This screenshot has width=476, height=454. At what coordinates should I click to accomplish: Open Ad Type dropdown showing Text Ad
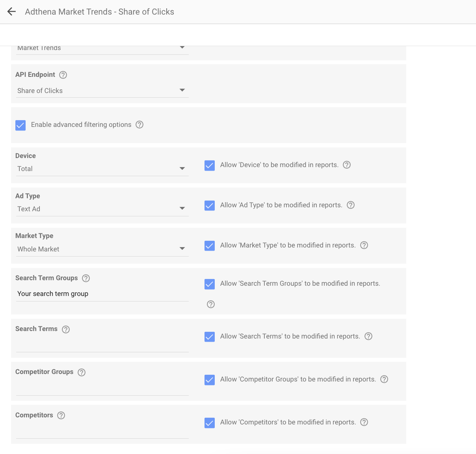[102, 209]
